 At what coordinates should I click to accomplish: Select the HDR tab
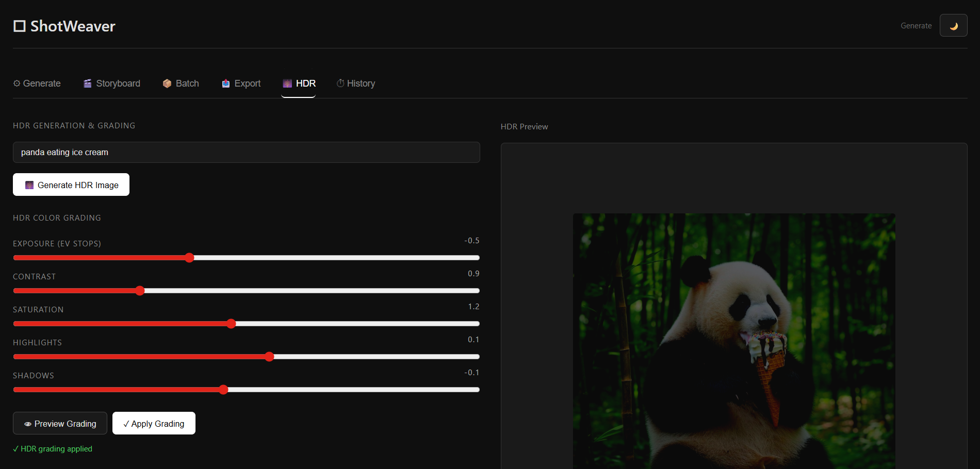click(x=299, y=83)
